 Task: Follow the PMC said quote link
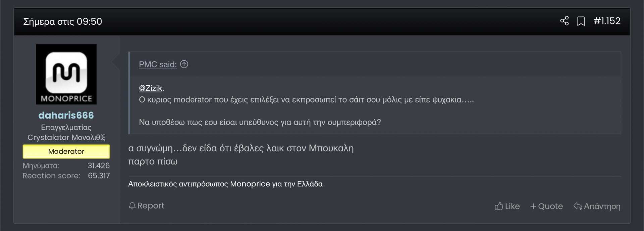pyautogui.click(x=158, y=64)
